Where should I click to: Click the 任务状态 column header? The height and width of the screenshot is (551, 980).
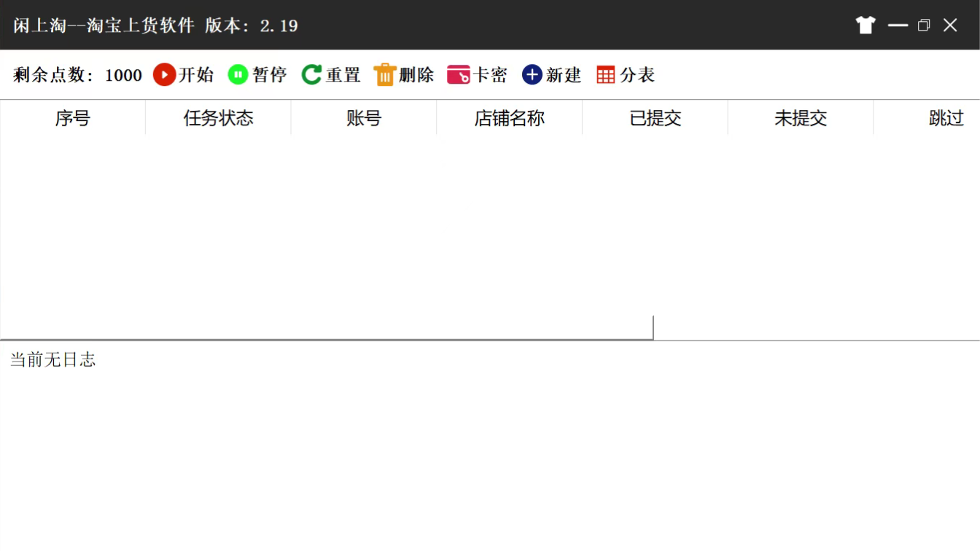219,118
